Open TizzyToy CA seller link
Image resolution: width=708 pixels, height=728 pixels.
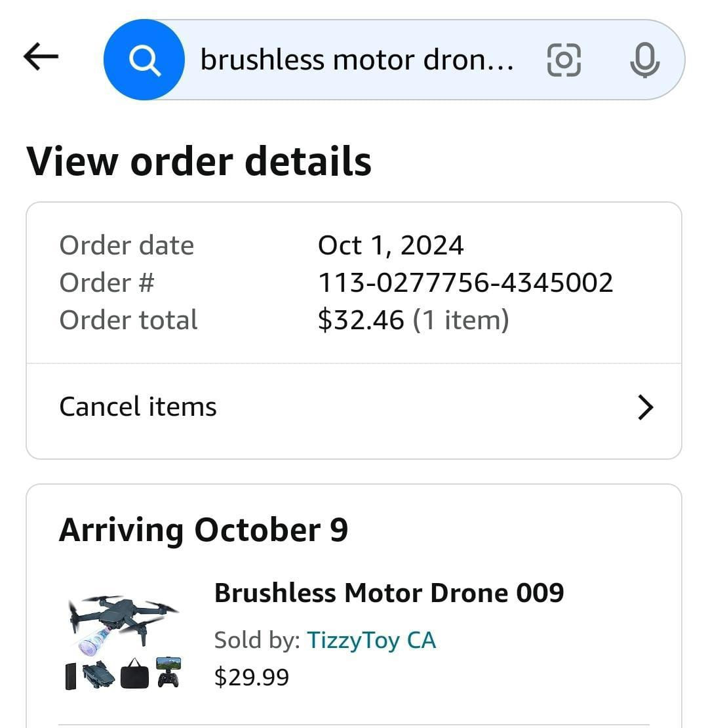tap(371, 640)
